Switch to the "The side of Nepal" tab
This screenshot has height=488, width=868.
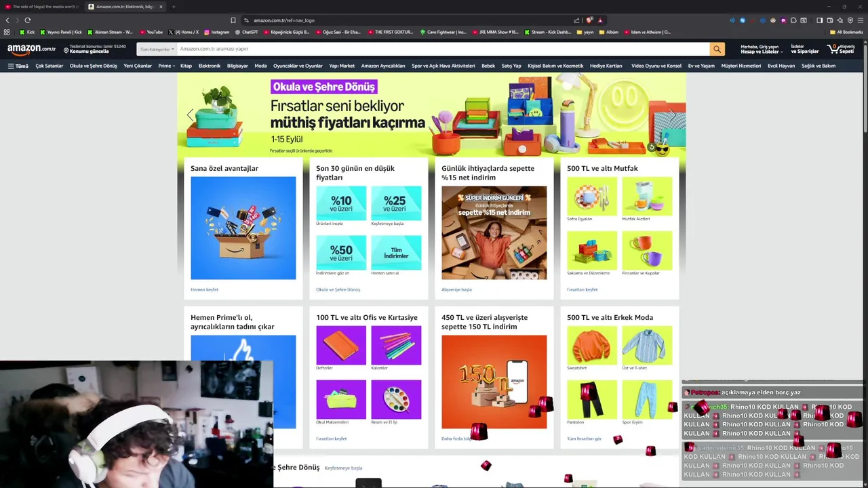pos(42,7)
